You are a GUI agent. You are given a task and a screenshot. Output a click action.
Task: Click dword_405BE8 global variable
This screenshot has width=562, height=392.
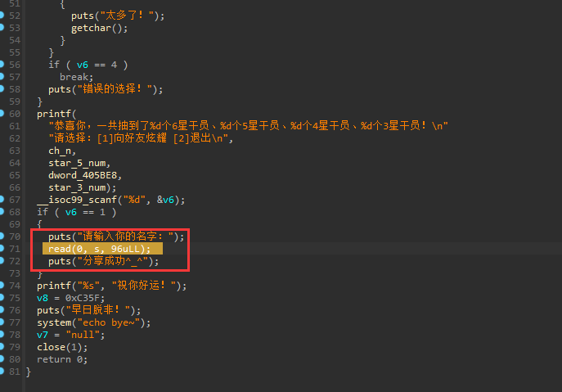(x=83, y=175)
